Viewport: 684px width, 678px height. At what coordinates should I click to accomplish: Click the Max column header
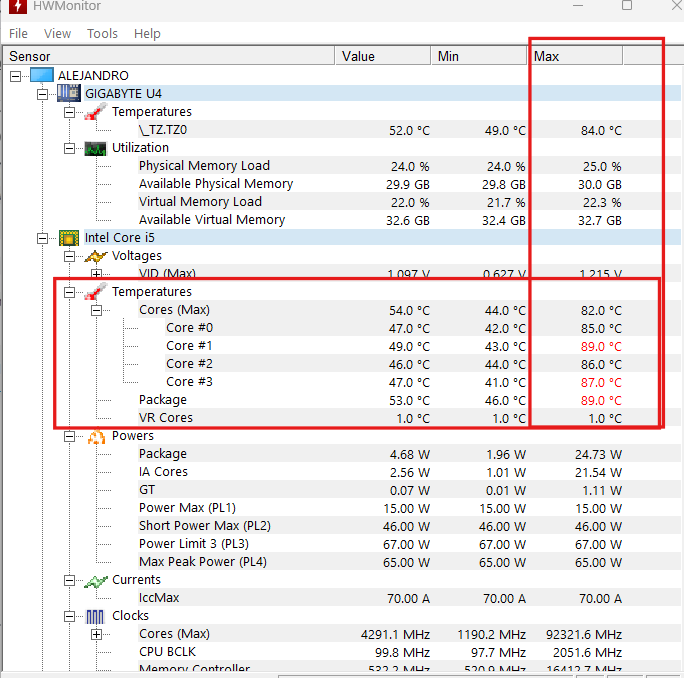click(x=575, y=56)
